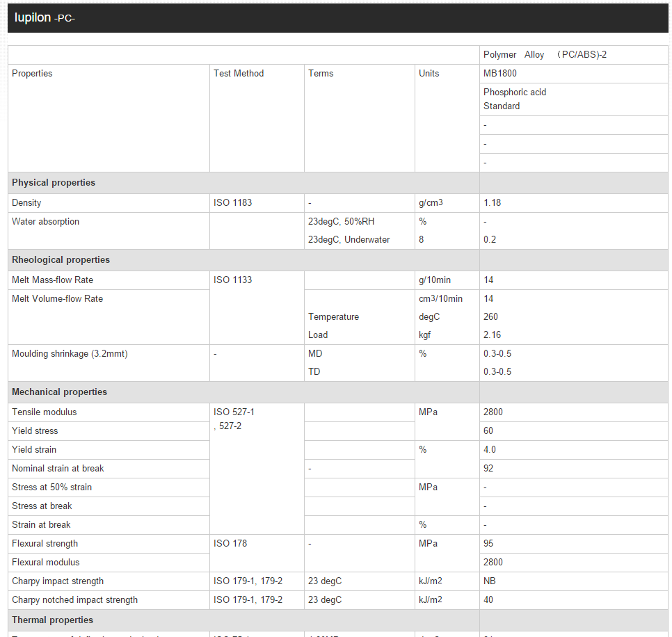Click the Stress at break label
672x637 pixels.
pos(42,506)
